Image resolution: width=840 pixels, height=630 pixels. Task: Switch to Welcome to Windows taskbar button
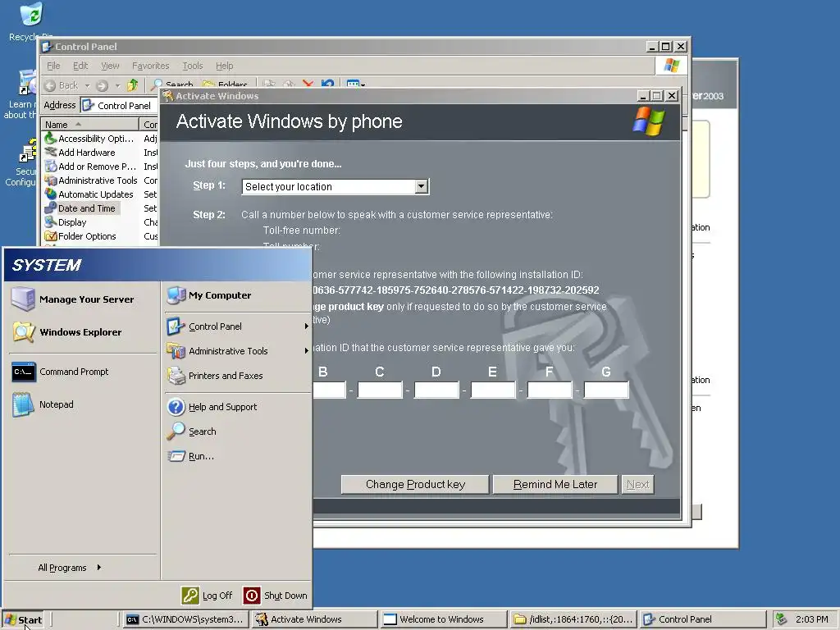444,619
